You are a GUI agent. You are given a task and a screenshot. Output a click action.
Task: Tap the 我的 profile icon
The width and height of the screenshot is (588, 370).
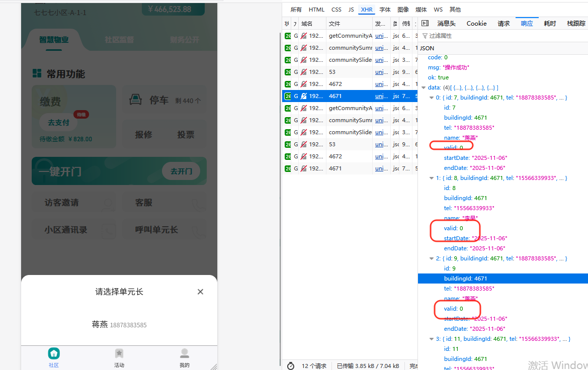point(184,353)
